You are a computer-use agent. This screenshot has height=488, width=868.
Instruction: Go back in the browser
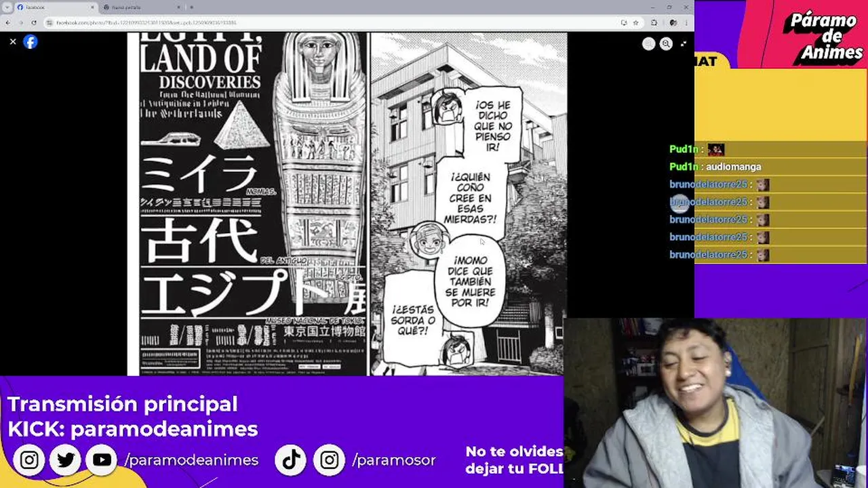[7, 22]
